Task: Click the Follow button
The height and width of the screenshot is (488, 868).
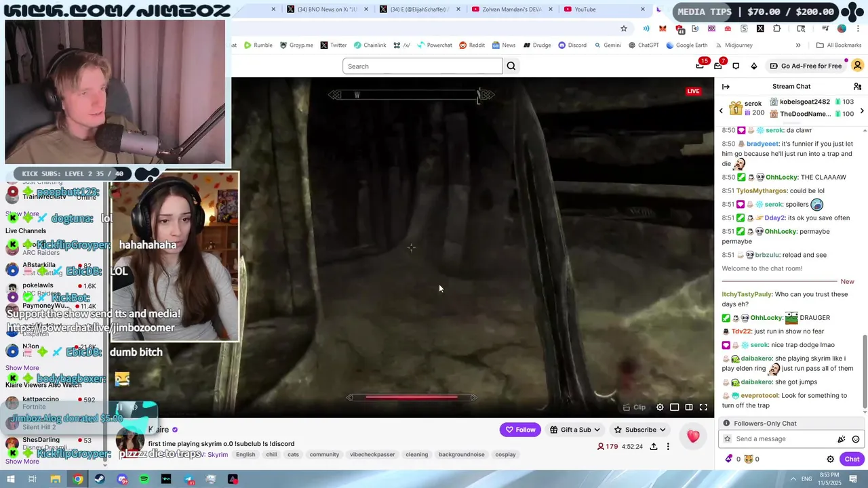Action: pyautogui.click(x=520, y=430)
